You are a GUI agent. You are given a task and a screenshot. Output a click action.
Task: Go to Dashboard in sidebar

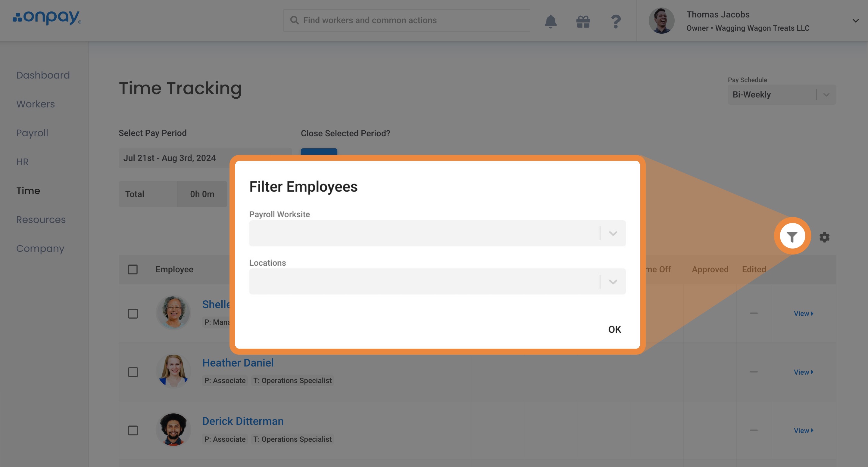click(43, 75)
